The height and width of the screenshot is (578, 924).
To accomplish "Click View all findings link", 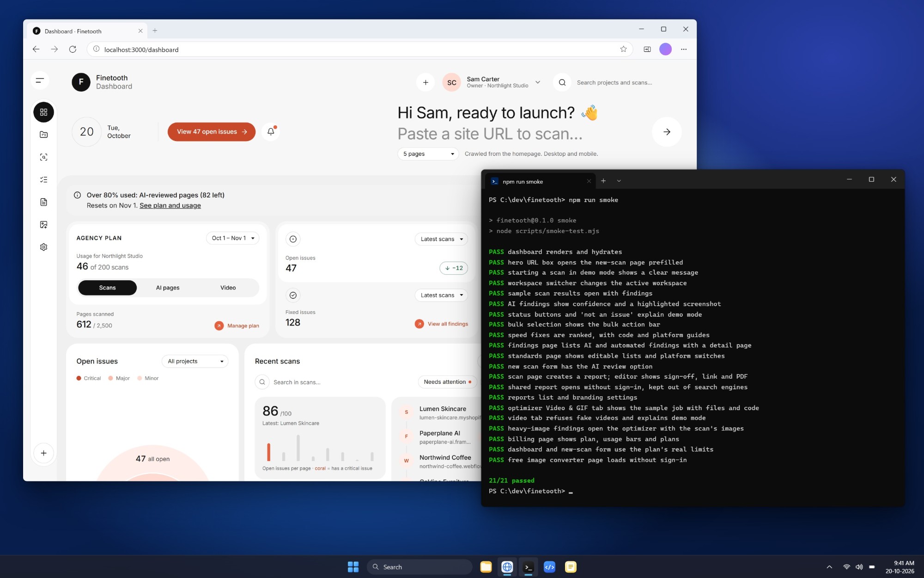I will (x=442, y=324).
